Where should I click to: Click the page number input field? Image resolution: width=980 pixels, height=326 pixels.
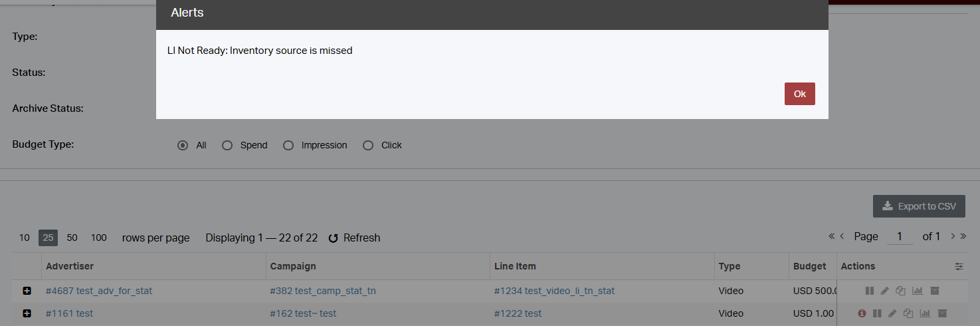point(900,237)
